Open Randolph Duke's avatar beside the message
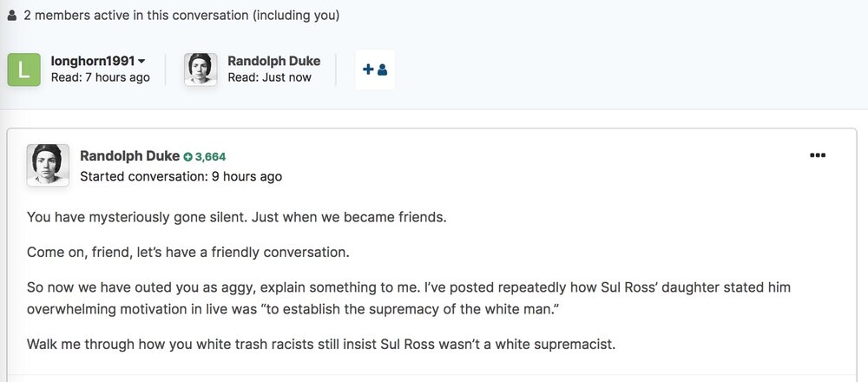 [x=49, y=165]
